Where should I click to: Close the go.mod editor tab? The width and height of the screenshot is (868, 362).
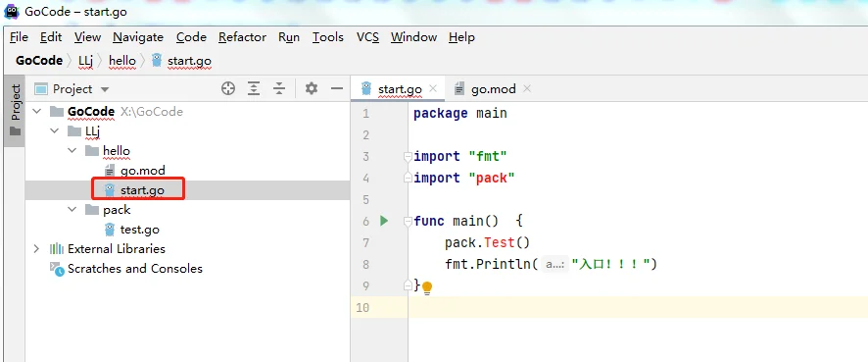click(x=527, y=88)
